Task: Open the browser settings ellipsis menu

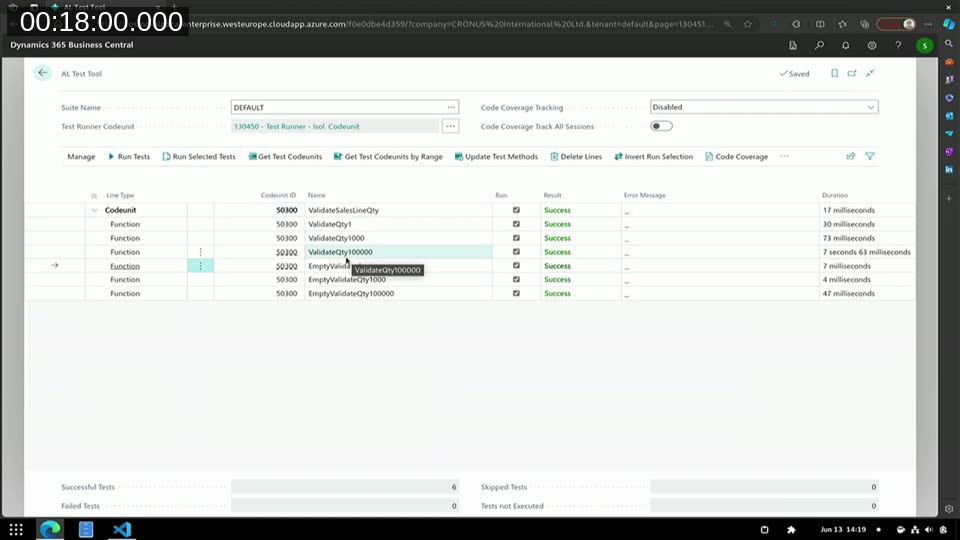Action: pyautogui.click(x=928, y=24)
